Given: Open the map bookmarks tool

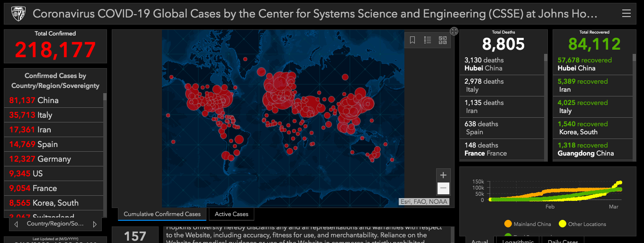Looking at the screenshot, I should coord(412,40).
